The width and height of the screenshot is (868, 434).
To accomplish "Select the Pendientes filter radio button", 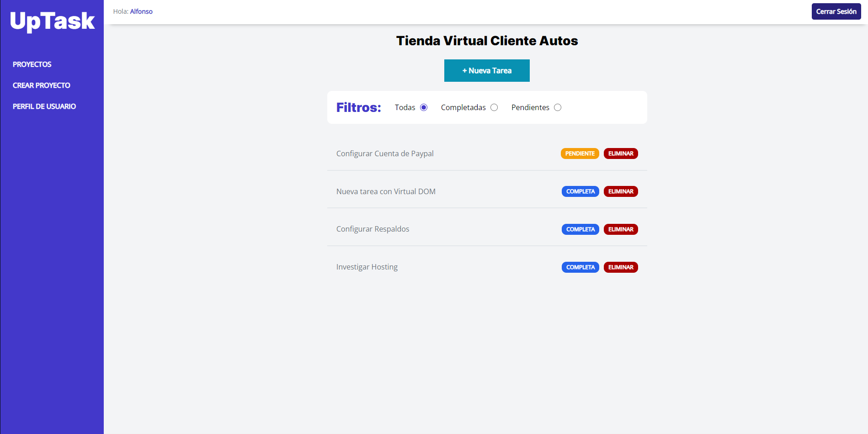I will pyautogui.click(x=558, y=107).
